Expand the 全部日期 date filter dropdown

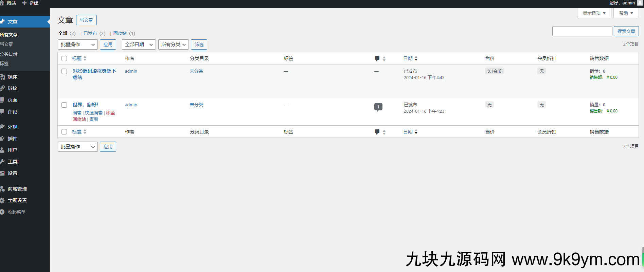139,44
